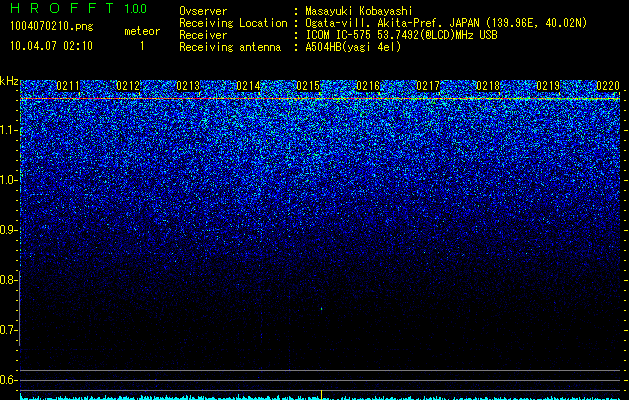Click the 0217 time marker
The width and height of the screenshot is (629, 400).
click(428, 86)
